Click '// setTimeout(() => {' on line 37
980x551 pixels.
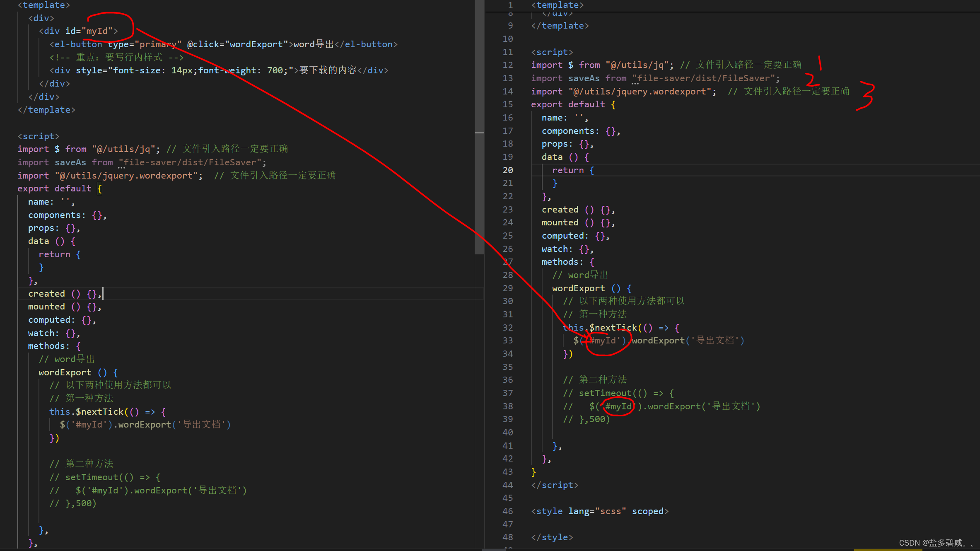[x=618, y=393]
